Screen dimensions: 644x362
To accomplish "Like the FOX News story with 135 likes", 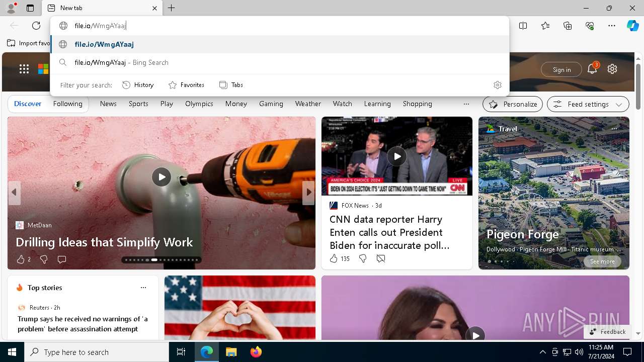I will (x=339, y=258).
